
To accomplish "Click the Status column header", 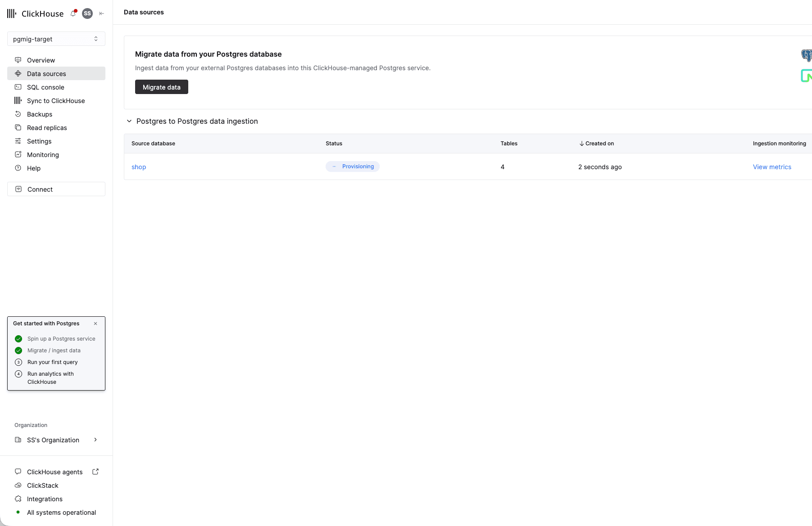I will [x=334, y=144].
